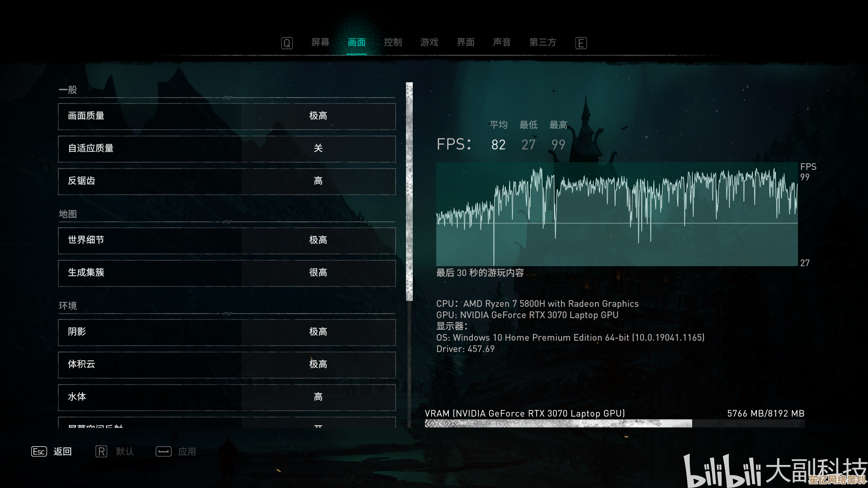Open the 游戏 tab
This screenshot has height=488, width=868.
tap(429, 42)
